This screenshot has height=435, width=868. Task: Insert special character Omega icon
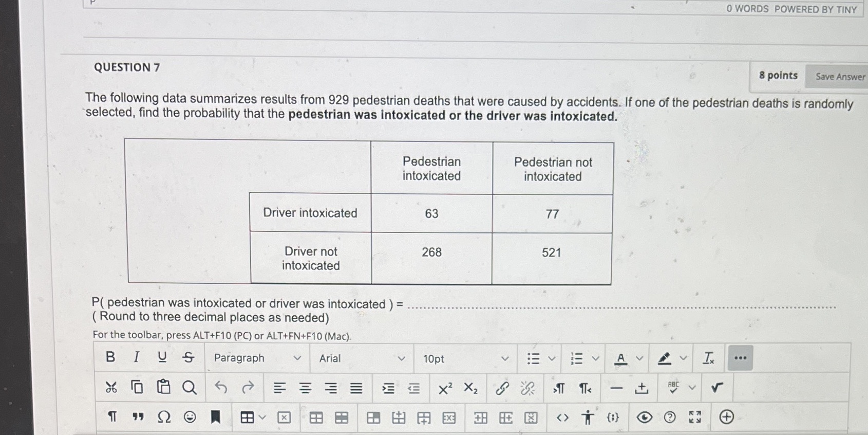coord(164,416)
